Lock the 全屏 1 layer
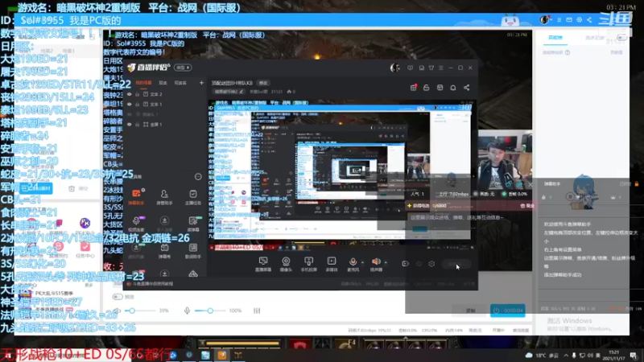The width and height of the screenshot is (644, 362). pyautogui.click(x=138, y=125)
